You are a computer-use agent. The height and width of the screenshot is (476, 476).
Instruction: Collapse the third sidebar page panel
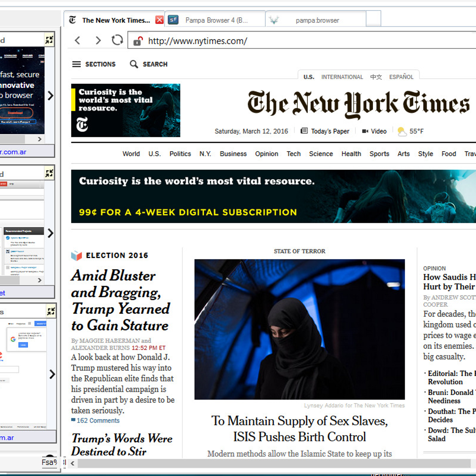[51, 311]
